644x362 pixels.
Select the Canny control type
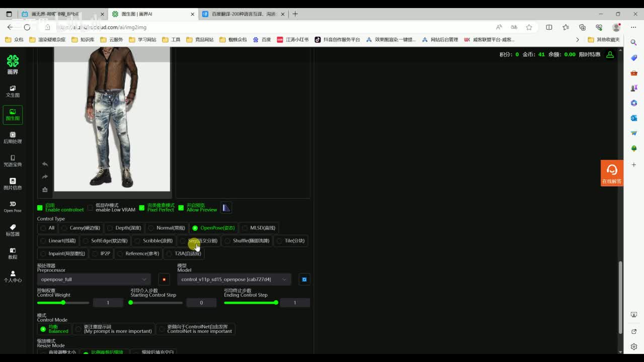pyautogui.click(x=80, y=228)
